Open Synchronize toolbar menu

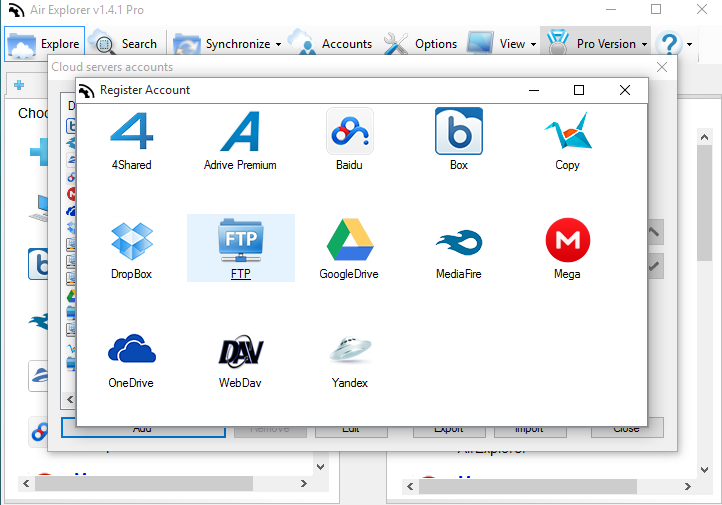click(227, 44)
